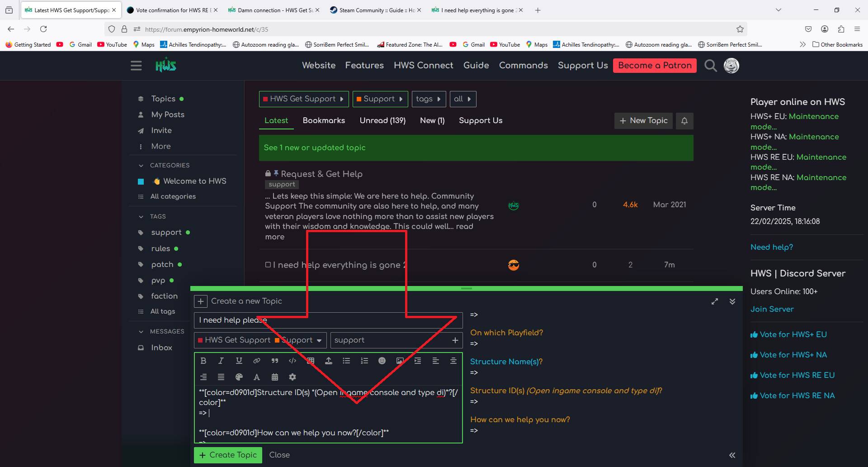Open the forum search magnifier
868x467 pixels.
tap(711, 66)
